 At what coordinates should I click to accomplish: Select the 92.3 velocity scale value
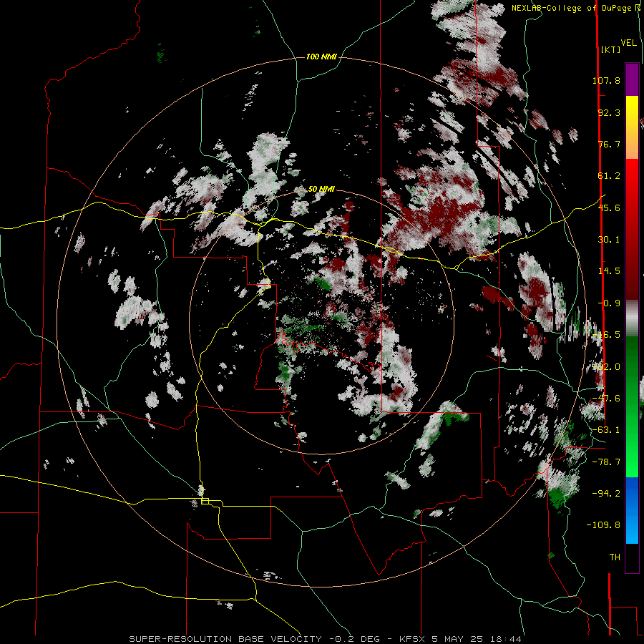(609, 112)
